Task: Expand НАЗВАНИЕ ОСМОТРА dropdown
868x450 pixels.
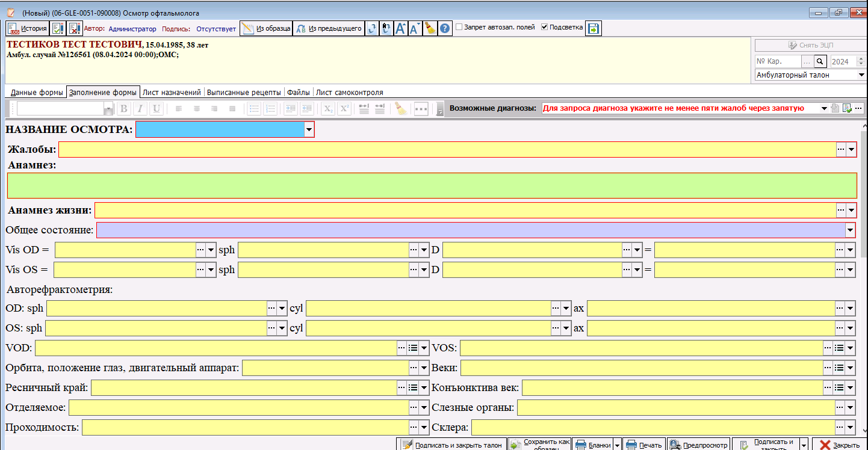Action: pos(309,129)
